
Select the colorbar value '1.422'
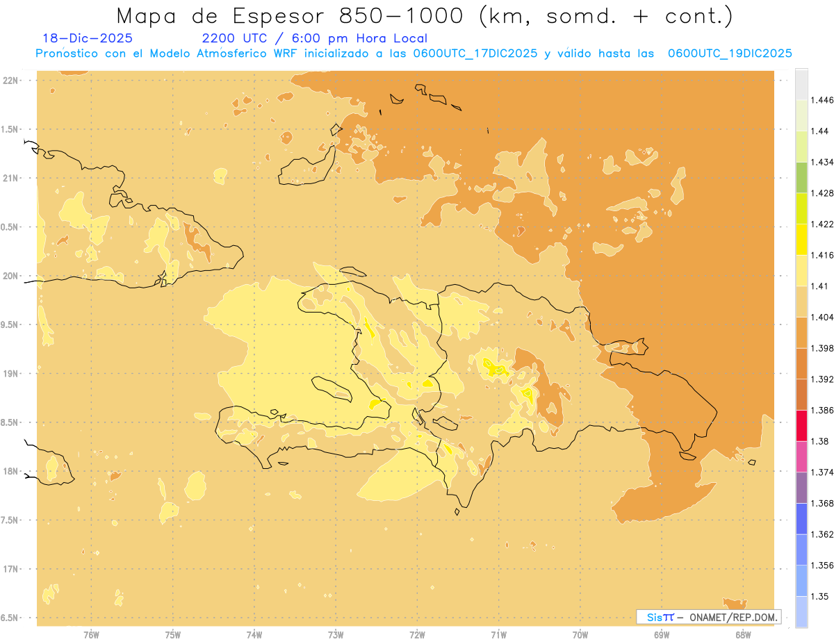click(x=822, y=224)
